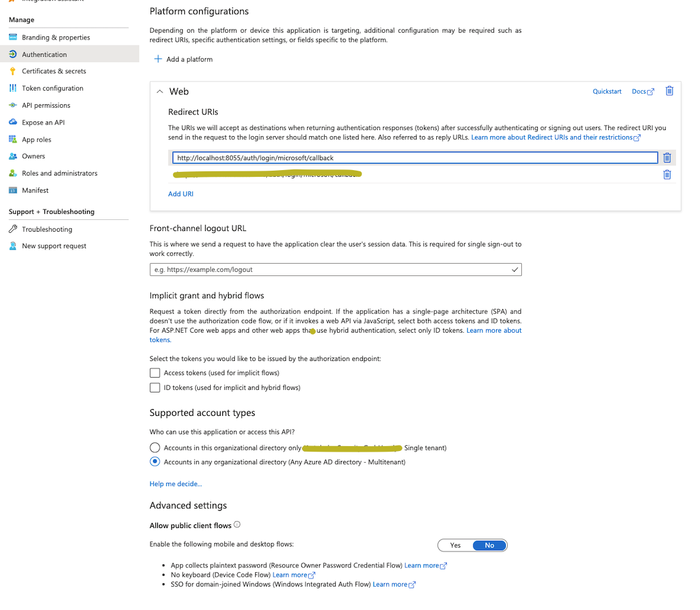The width and height of the screenshot is (700, 610).
Task: Click the Add URI link
Action: pyautogui.click(x=181, y=194)
